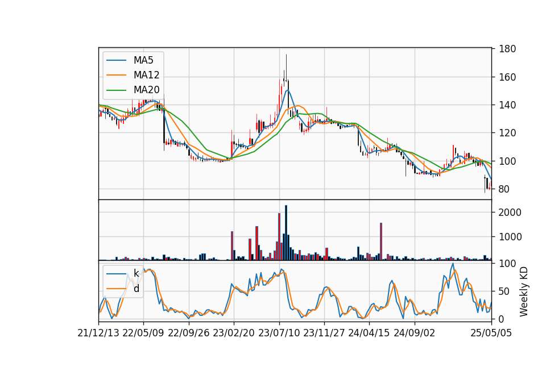Click the green MA20 legend line sample
Image resolution: width=546 pixels, height=392 pixels.
click(116, 90)
